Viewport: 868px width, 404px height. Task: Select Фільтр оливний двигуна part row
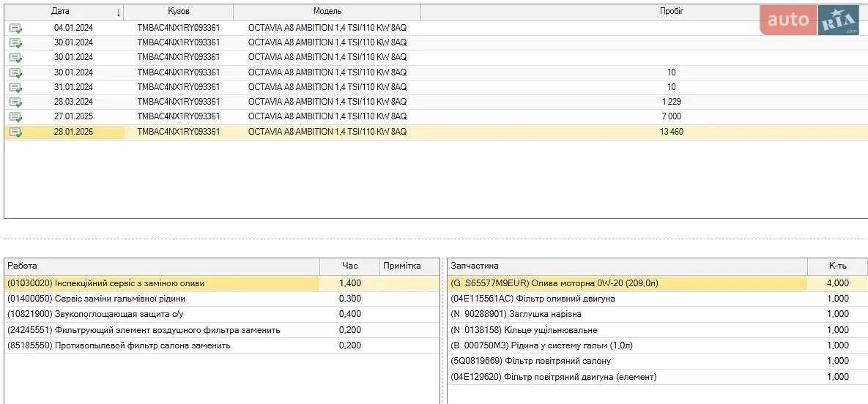coord(657,299)
